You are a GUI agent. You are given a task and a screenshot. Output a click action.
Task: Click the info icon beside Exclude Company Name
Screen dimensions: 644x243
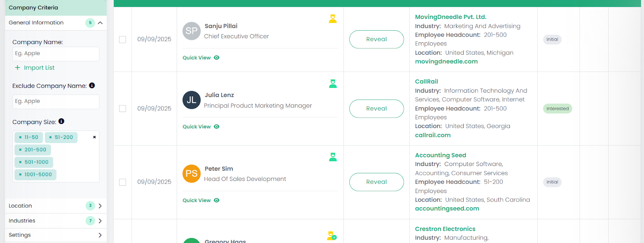[x=92, y=85]
